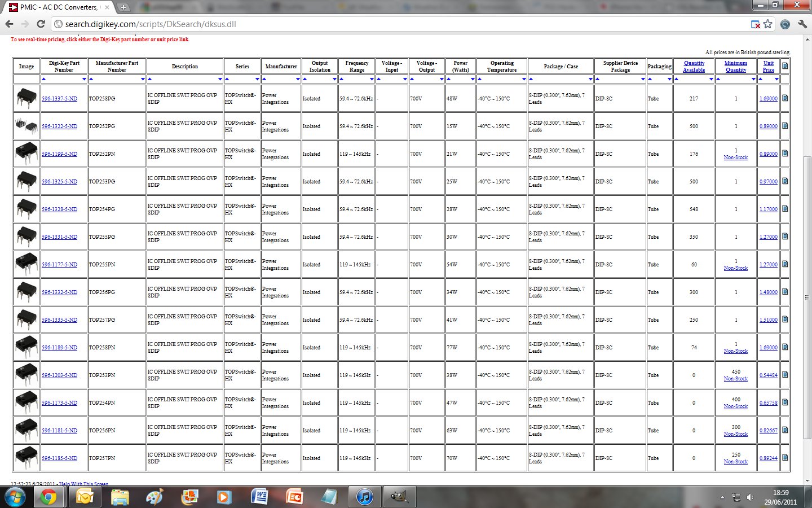Click the pop-up blocked icon in address bar
The image size is (812, 508).
756,24
